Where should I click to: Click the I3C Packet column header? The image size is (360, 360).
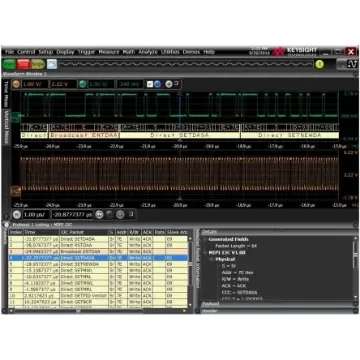point(84,232)
